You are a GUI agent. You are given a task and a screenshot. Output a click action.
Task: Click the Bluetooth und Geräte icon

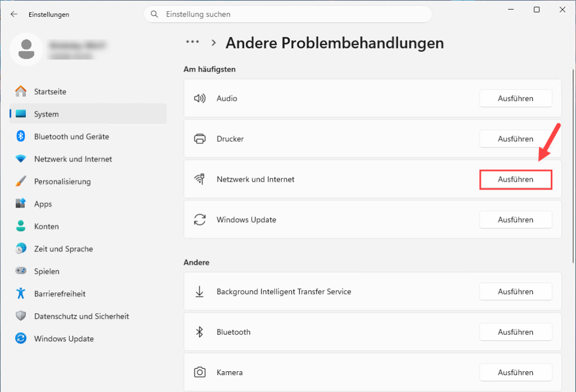21,136
